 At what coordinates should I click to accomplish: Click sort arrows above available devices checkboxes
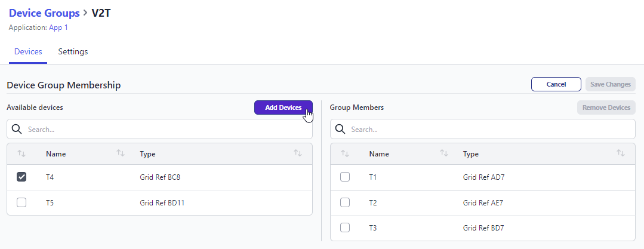(x=21, y=153)
